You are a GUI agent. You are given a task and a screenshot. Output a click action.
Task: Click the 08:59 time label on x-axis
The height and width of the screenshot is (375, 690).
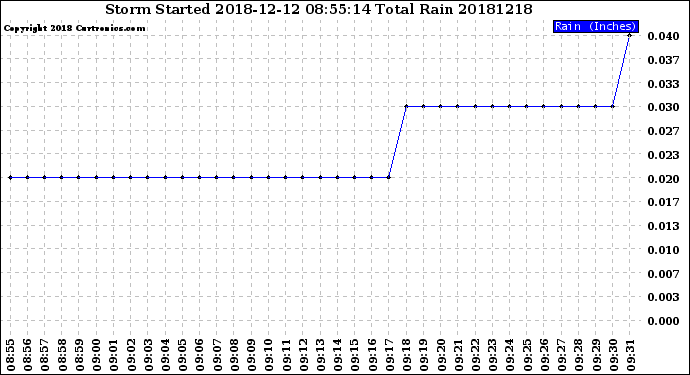[79, 355]
